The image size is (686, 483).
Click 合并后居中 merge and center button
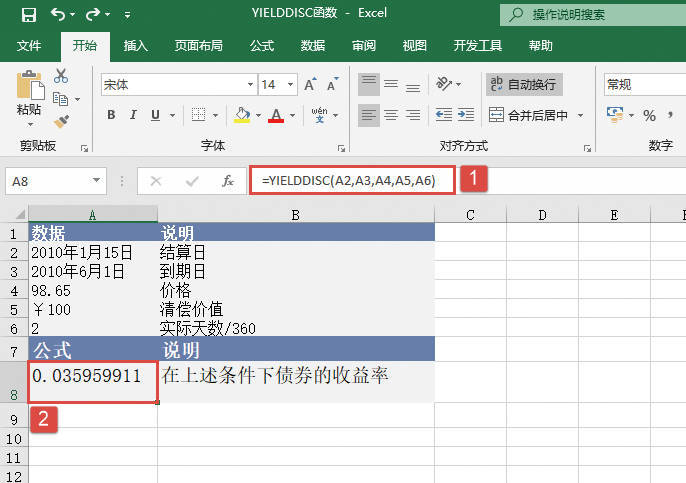[x=528, y=116]
